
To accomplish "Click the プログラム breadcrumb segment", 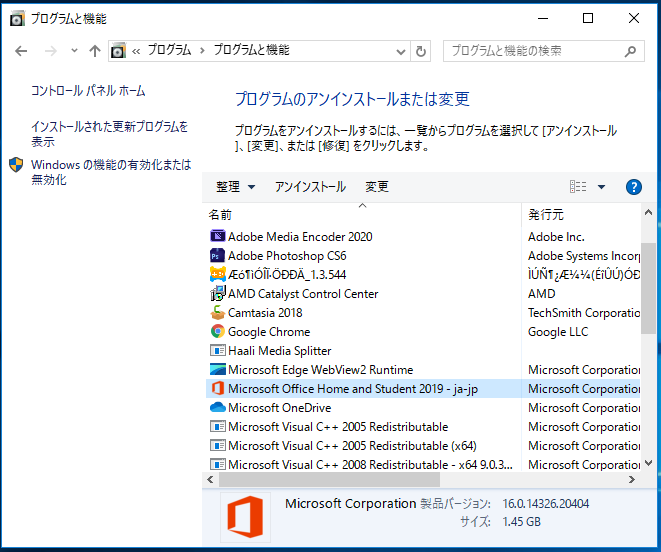I will coord(169,50).
